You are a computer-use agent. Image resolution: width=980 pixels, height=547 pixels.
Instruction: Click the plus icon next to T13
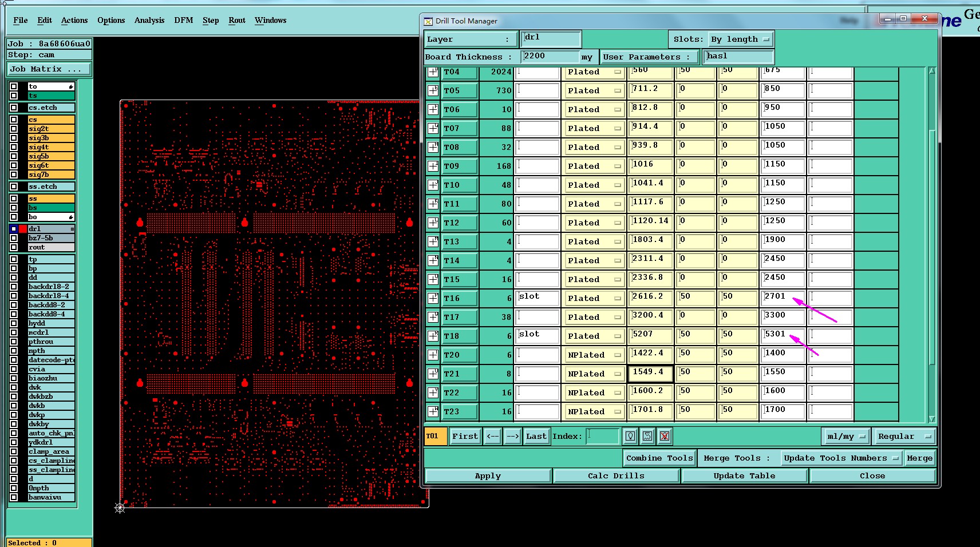pyautogui.click(x=433, y=241)
